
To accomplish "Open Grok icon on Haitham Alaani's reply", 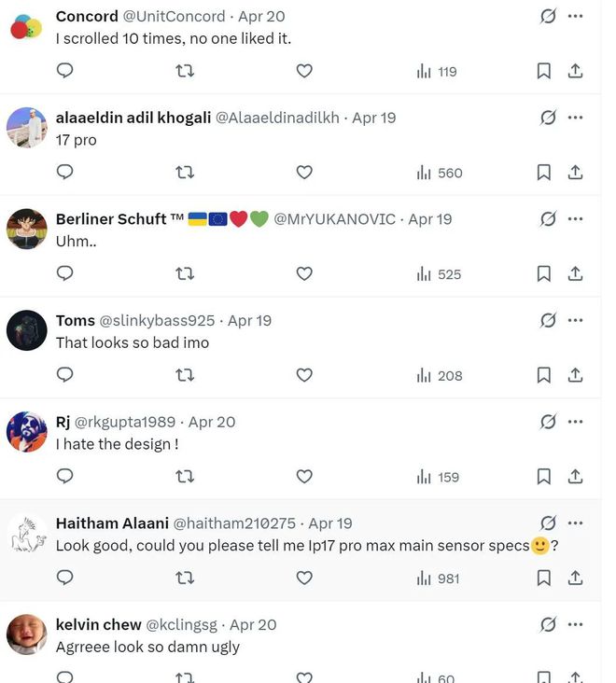I will pos(548,523).
